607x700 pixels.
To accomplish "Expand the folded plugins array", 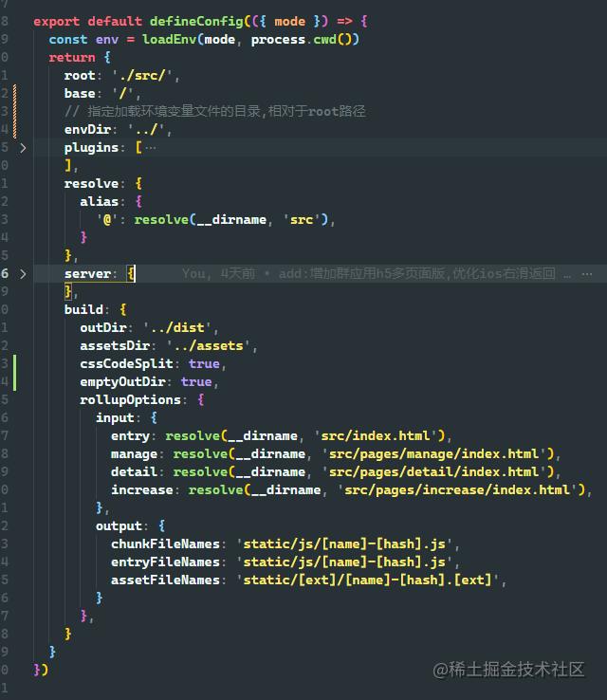I will 23,148.
